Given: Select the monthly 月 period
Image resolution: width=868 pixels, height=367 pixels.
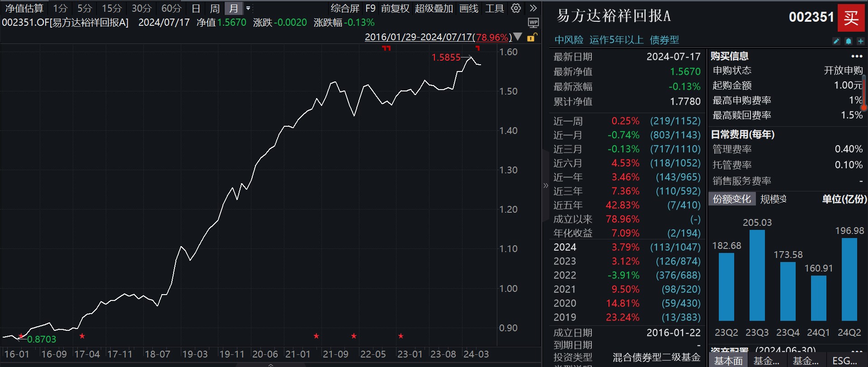Looking at the screenshot, I should point(233,8).
